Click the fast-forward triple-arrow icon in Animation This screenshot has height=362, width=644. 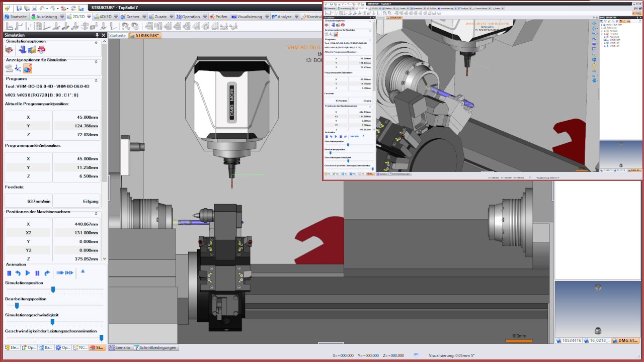60,273
